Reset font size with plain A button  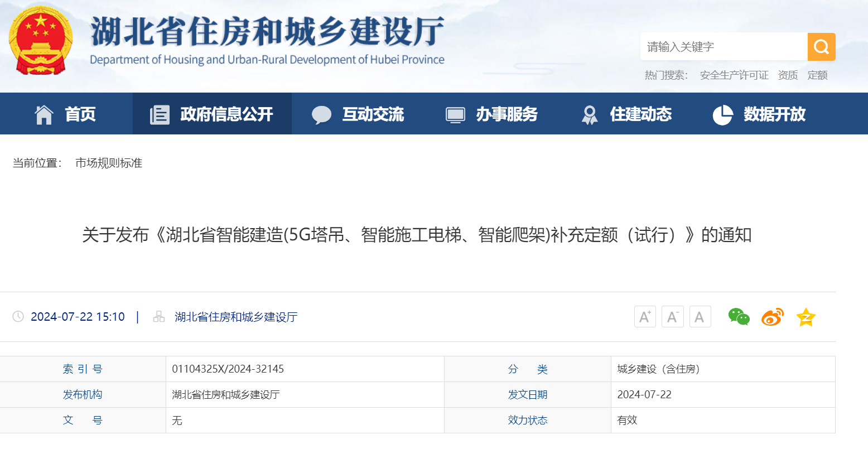click(700, 317)
